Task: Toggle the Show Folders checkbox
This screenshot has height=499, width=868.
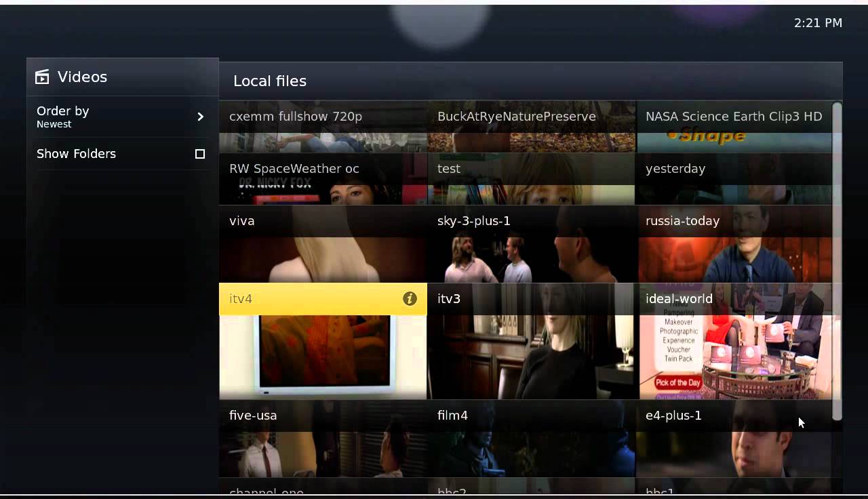Action: click(x=200, y=154)
